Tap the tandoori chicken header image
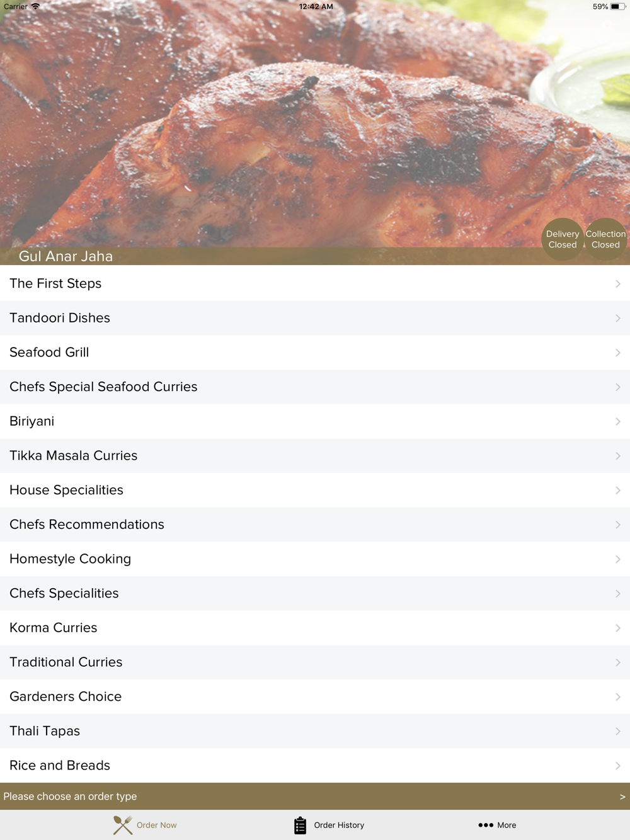 coord(315,126)
